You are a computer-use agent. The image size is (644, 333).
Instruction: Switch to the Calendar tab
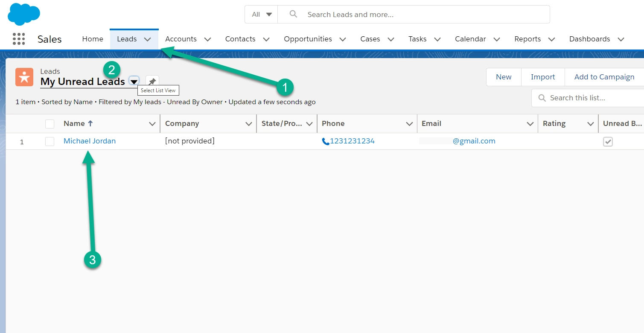tap(470, 39)
